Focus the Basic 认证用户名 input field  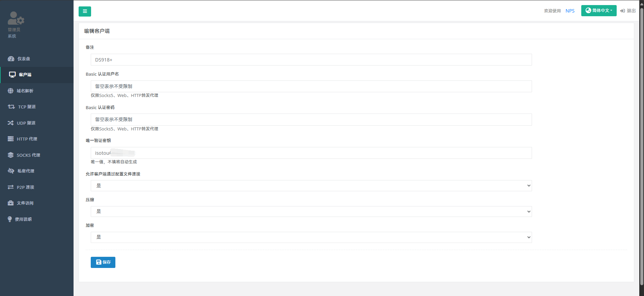(x=311, y=86)
